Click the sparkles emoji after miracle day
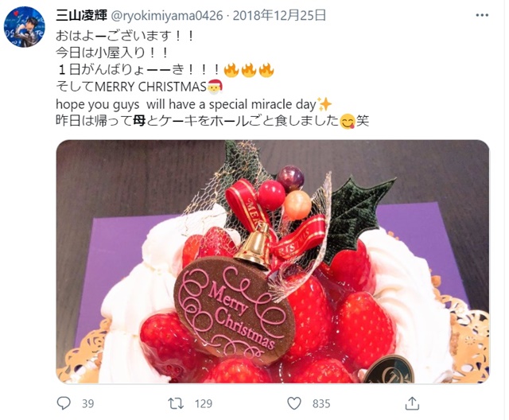Image resolution: width=509 pixels, height=420 pixels. [x=324, y=104]
